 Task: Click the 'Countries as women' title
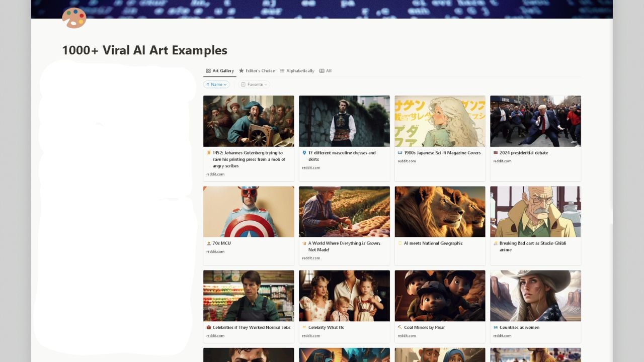tap(519, 327)
